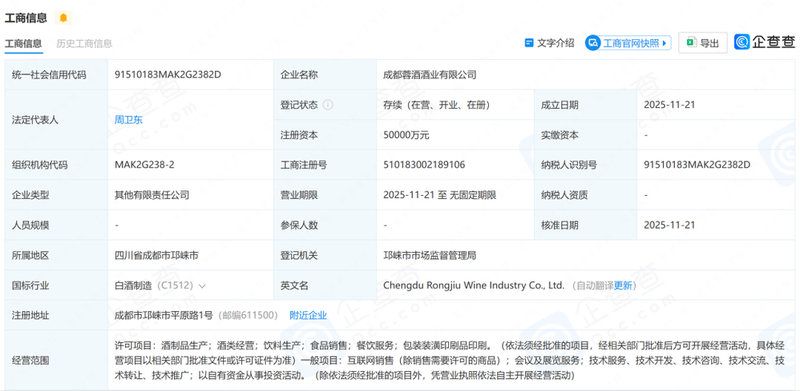This screenshot has width=800, height=391.
Task: Click the 企查查 logo icon
Action: click(x=742, y=42)
